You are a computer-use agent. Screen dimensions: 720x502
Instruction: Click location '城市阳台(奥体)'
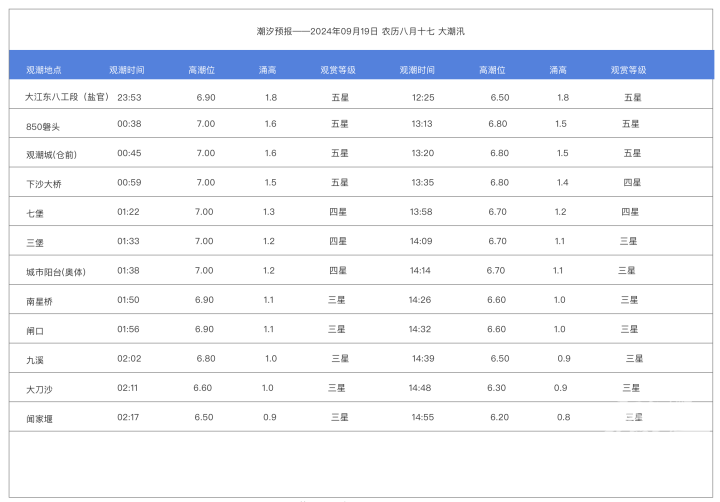coord(56,272)
